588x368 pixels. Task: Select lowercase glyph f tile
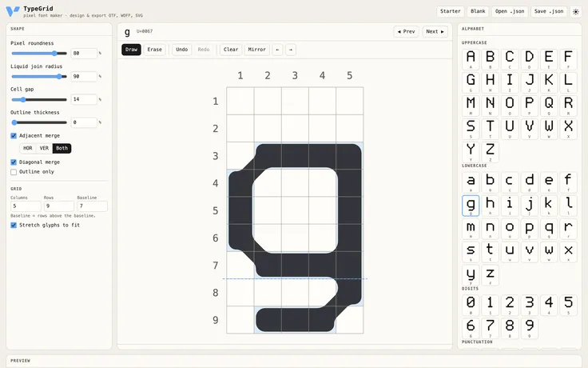tap(568, 182)
